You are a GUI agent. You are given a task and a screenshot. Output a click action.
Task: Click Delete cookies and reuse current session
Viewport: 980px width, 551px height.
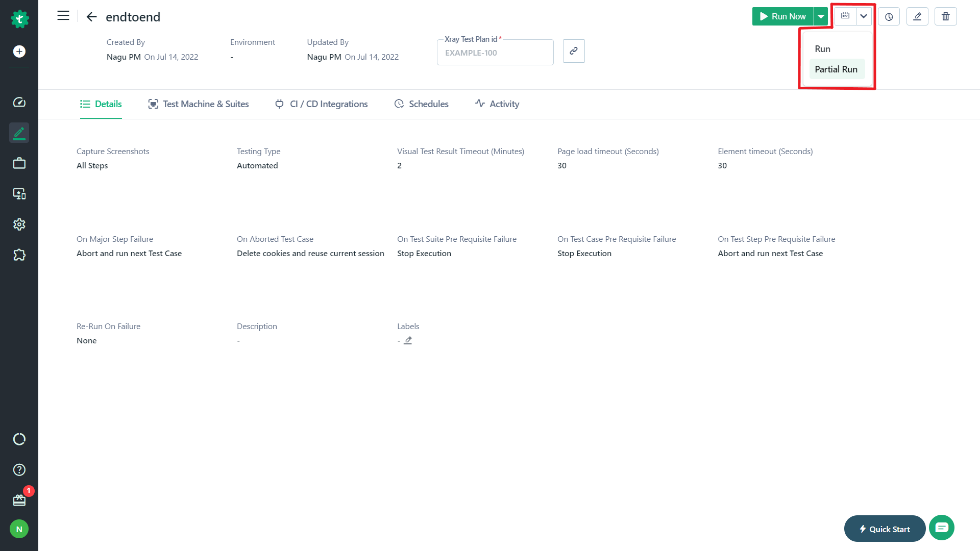310,254
